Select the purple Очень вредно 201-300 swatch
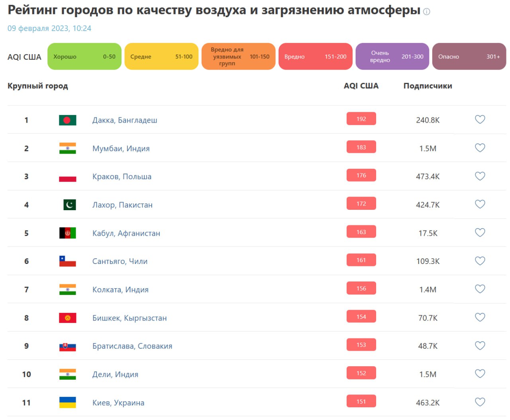The image size is (510, 420). (392, 57)
